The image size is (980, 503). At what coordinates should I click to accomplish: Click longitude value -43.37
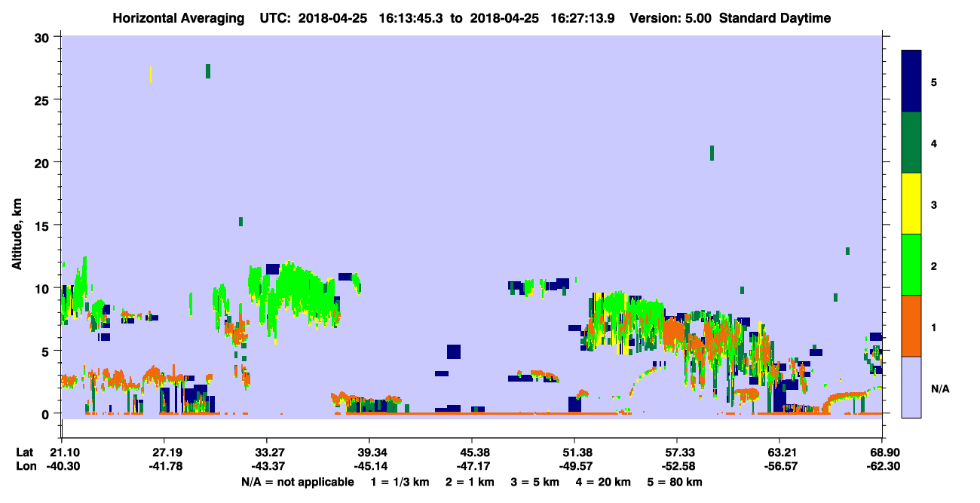tap(267, 466)
